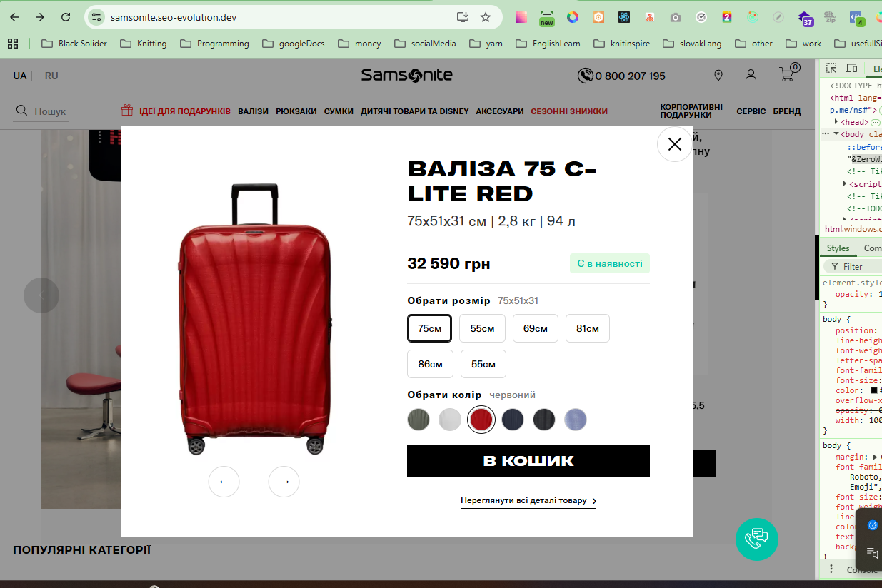Show the next suitcase image in modal
Screen dimensions: 882x588
284,482
